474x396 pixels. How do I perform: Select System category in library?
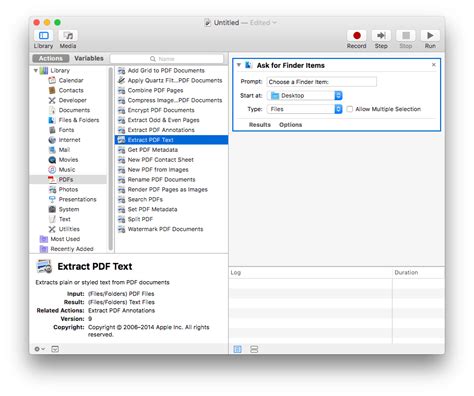tap(69, 209)
